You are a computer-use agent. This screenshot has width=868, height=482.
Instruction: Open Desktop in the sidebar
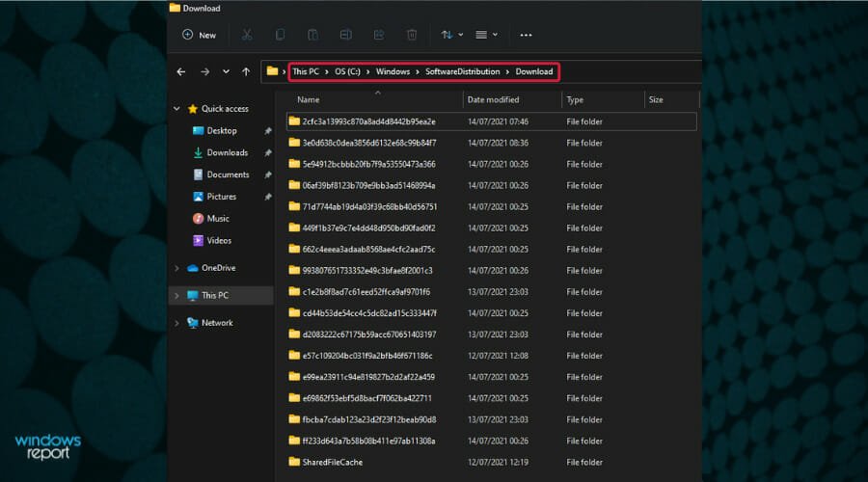pyautogui.click(x=222, y=130)
